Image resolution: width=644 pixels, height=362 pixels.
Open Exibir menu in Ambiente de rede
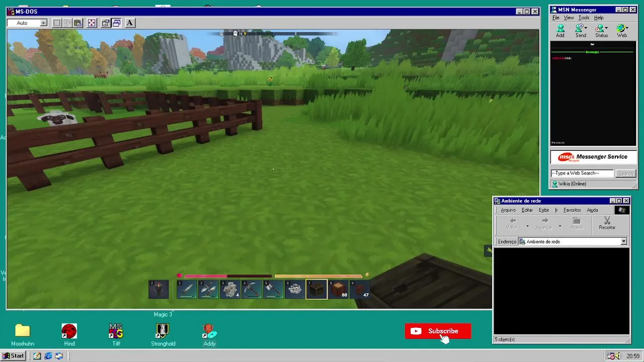tap(544, 210)
